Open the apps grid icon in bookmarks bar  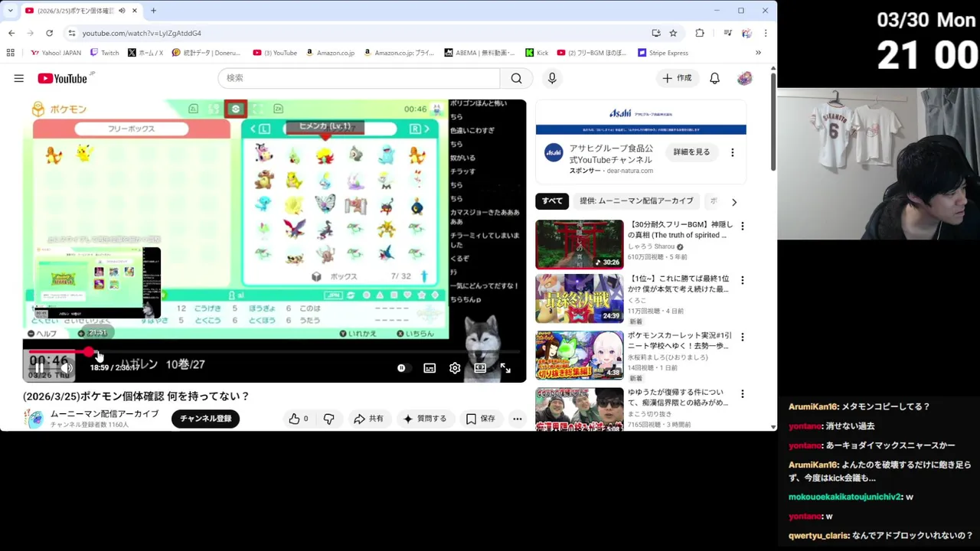click(10, 53)
